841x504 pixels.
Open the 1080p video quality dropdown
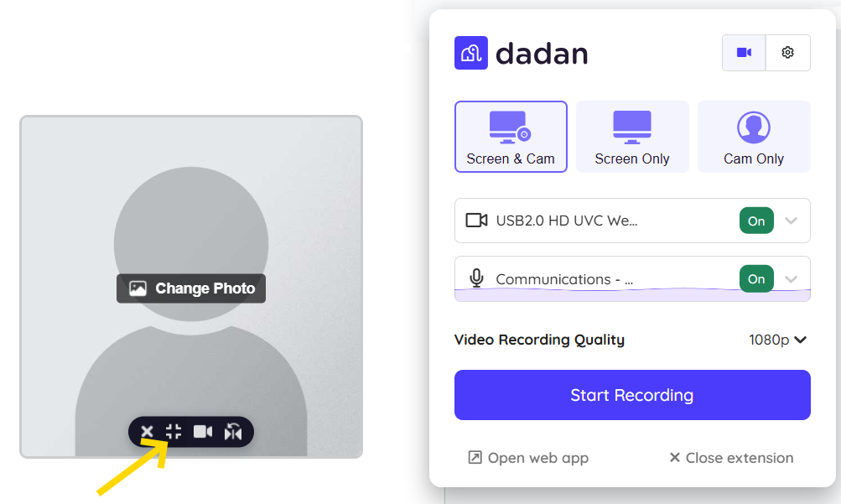(x=778, y=340)
